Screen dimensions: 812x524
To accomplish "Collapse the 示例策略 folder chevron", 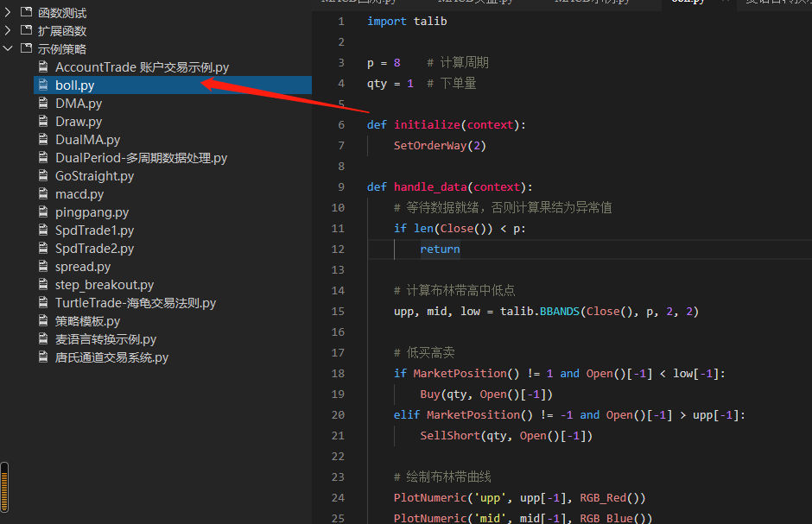I will click(8, 48).
